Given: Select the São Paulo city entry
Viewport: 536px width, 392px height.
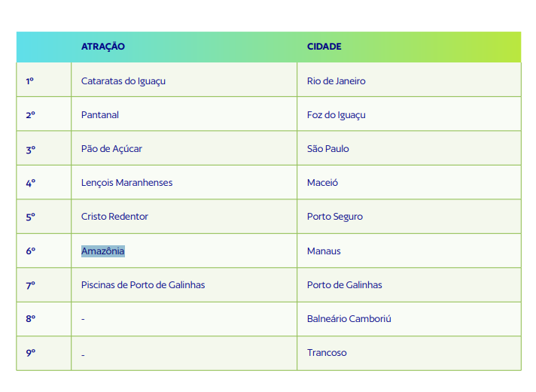Looking at the screenshot, I should click(x=327, y=149).
